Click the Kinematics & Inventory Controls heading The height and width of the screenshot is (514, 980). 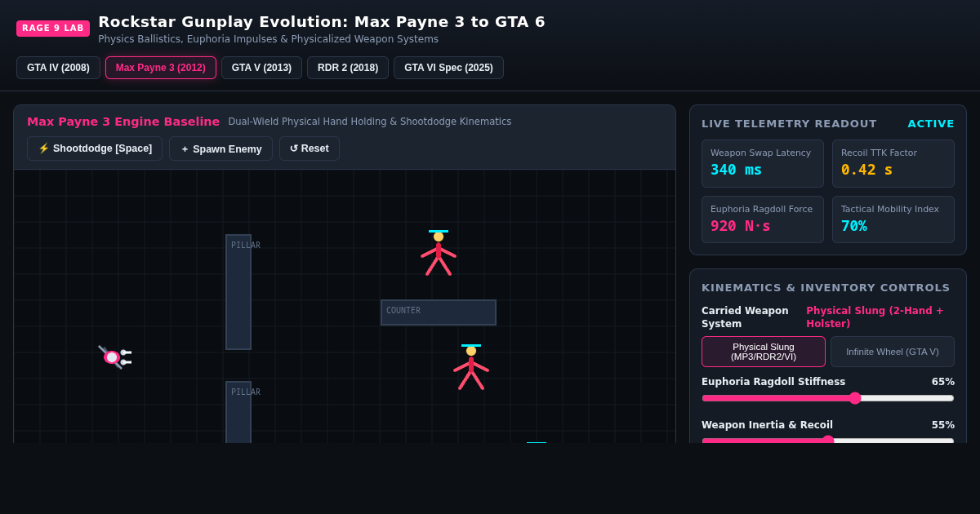[x=826, y=288]
